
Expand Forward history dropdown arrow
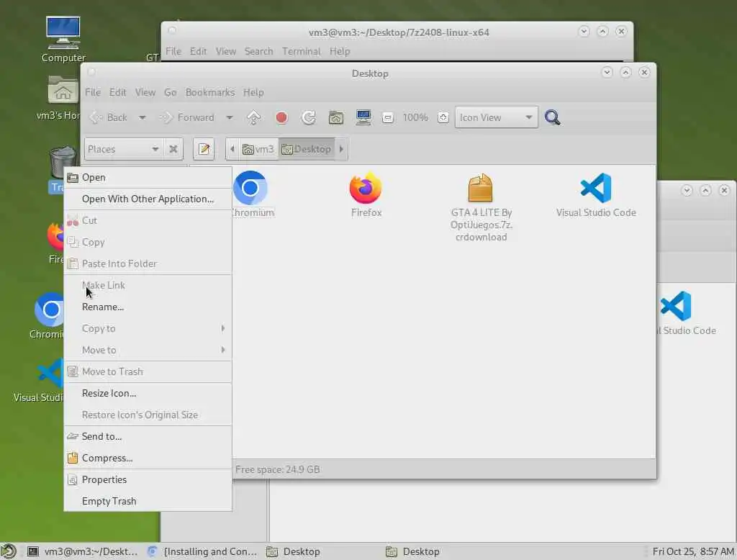[x=230, y=117]
